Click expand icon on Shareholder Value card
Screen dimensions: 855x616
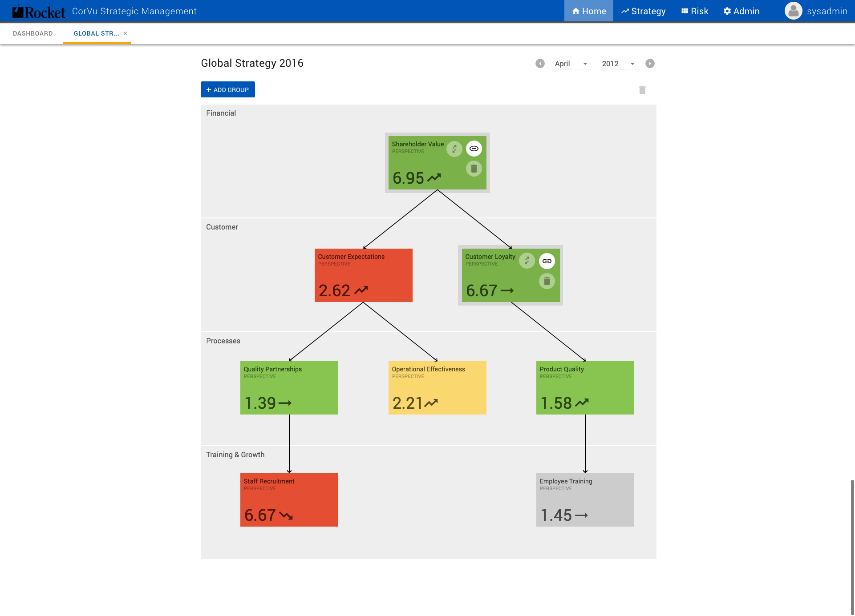[454, 149]
